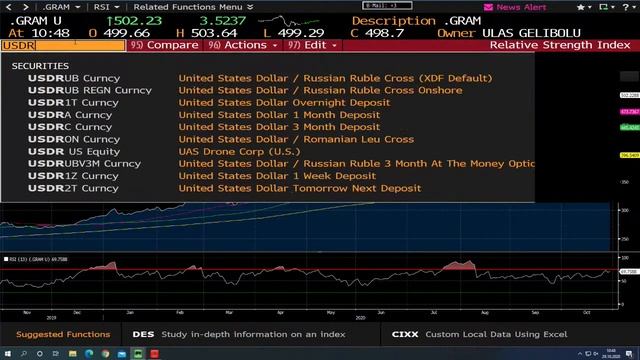Open File Explorer from taskbar
This screenshot has height=360, width=640.
tap(73, 354)
